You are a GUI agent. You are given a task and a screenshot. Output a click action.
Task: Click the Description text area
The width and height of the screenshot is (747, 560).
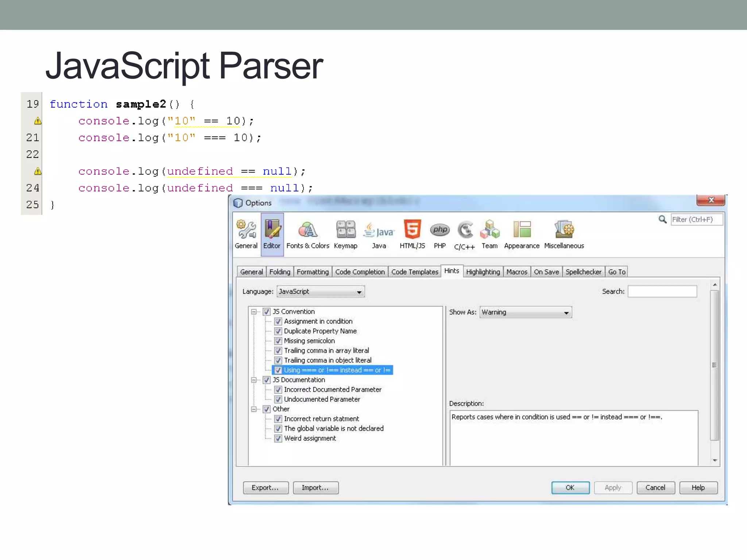[574, 438]
